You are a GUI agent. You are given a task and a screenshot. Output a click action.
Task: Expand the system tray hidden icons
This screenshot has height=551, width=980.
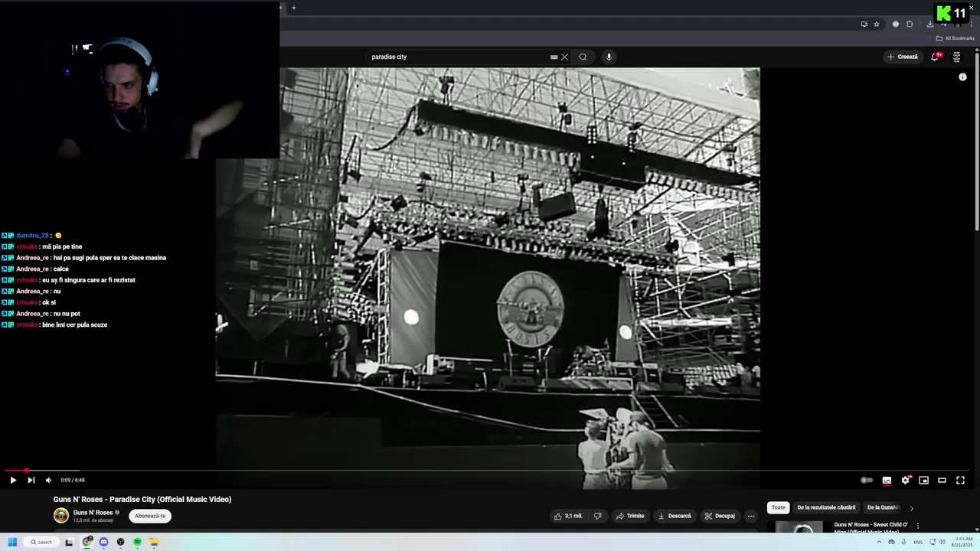(879, 542)
